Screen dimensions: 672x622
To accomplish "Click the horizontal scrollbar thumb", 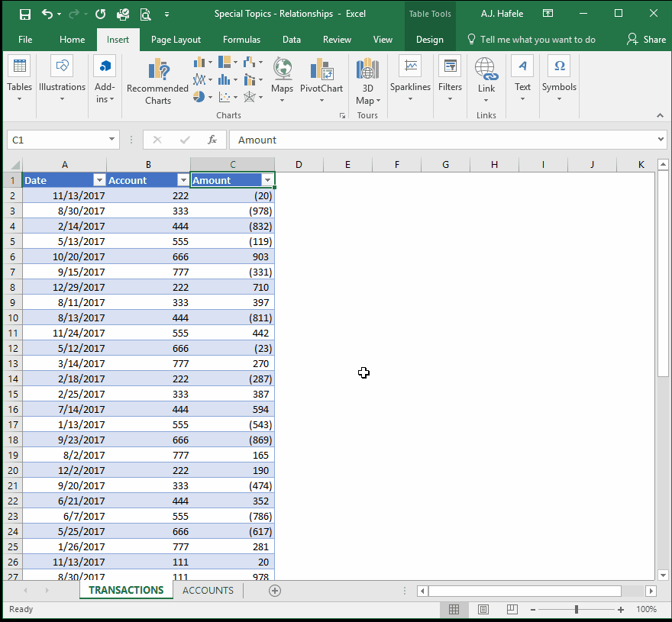I will click(525, 591).
